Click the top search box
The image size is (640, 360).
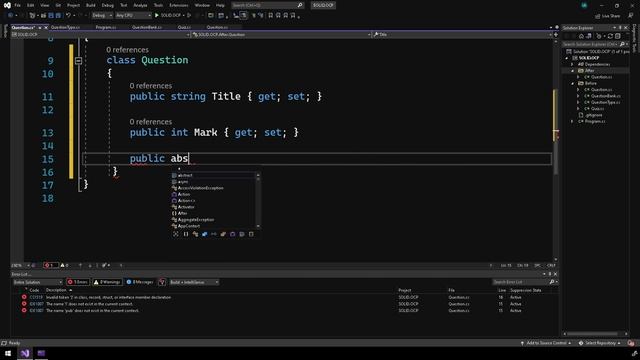[x=267, y=5]
